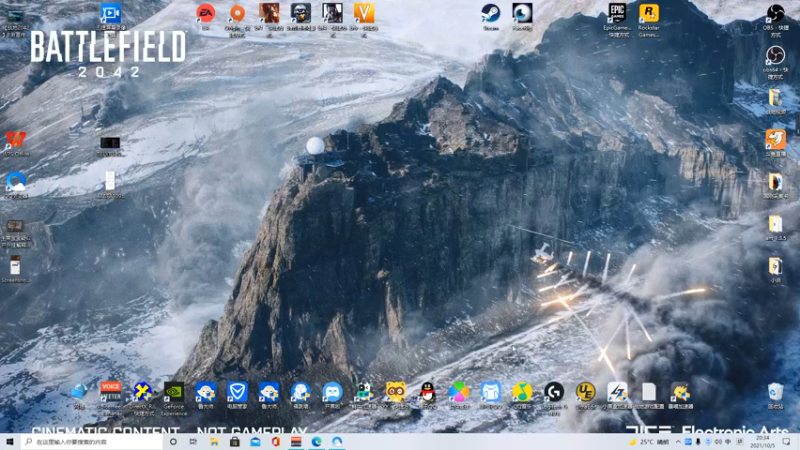Open the notification center icon

click(786, 442)
